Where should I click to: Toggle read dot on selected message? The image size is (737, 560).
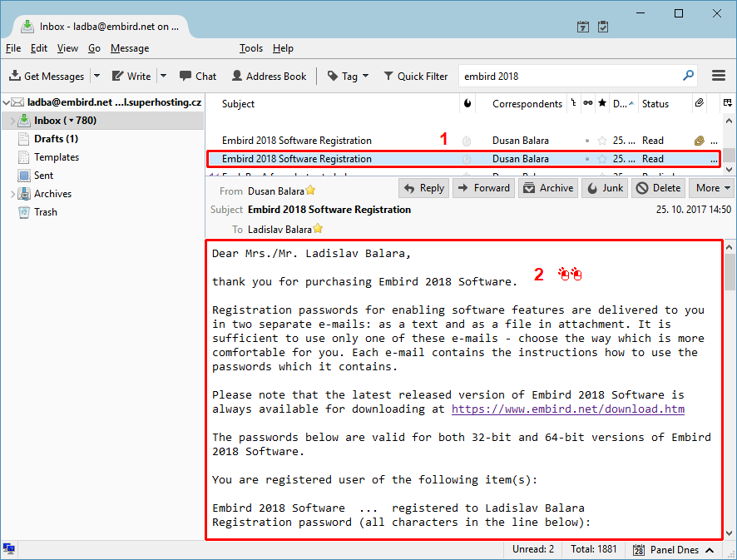click(x=587, y=159)
